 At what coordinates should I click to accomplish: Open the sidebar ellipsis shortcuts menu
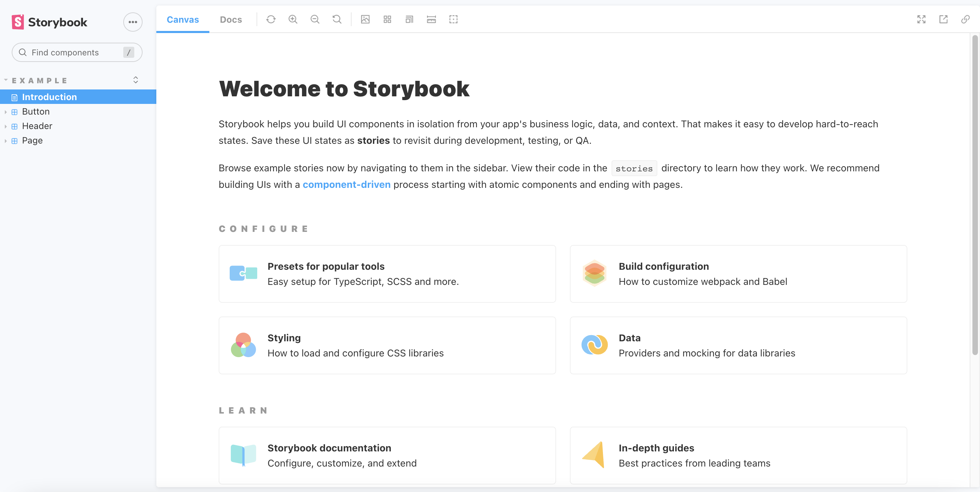point(133,22)
